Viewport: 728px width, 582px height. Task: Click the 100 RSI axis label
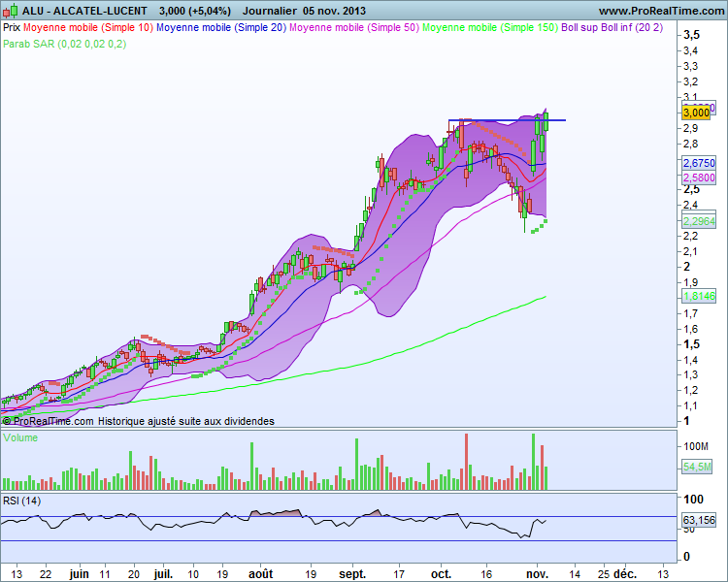point(694,500)
